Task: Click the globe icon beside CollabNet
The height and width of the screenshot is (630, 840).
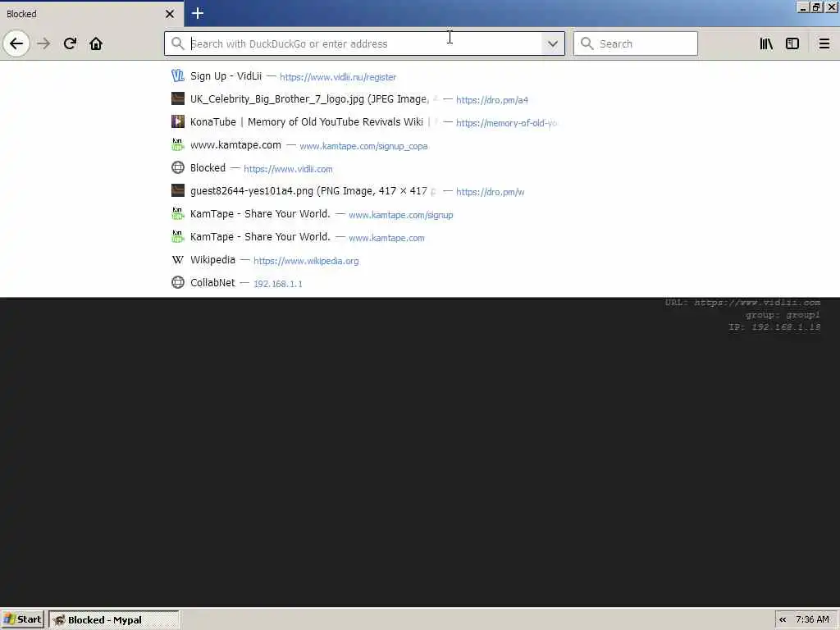Action: (178, 282)
